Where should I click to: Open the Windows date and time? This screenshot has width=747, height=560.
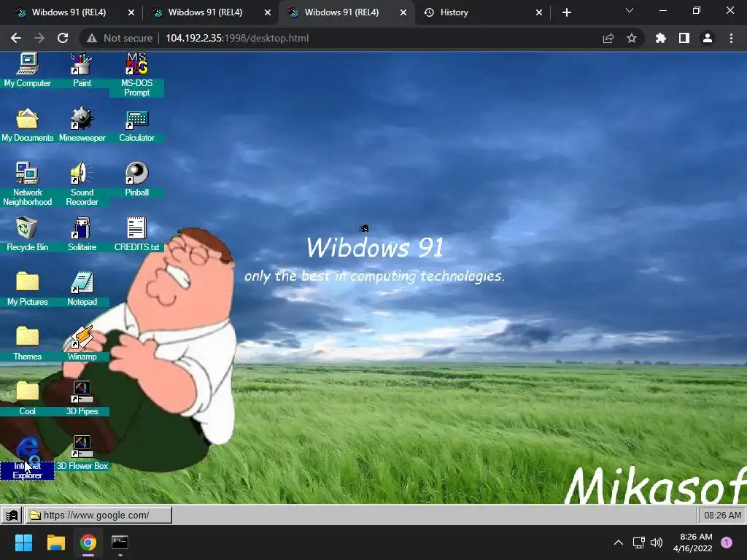(x=693, y=542)
